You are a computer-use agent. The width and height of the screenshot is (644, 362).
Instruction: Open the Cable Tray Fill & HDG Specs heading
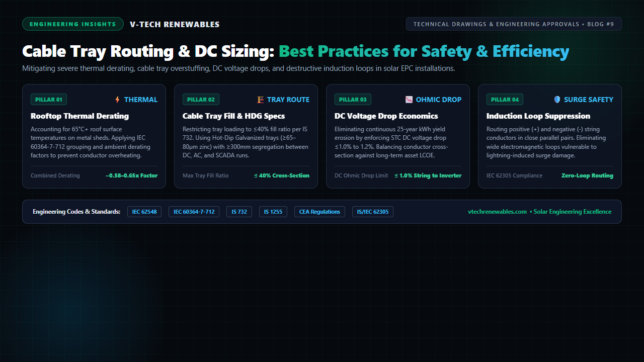[233, 116]
